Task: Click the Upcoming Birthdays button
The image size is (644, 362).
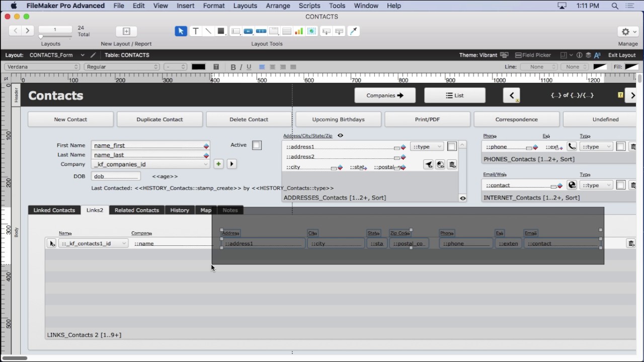Action: click(338, 119)
